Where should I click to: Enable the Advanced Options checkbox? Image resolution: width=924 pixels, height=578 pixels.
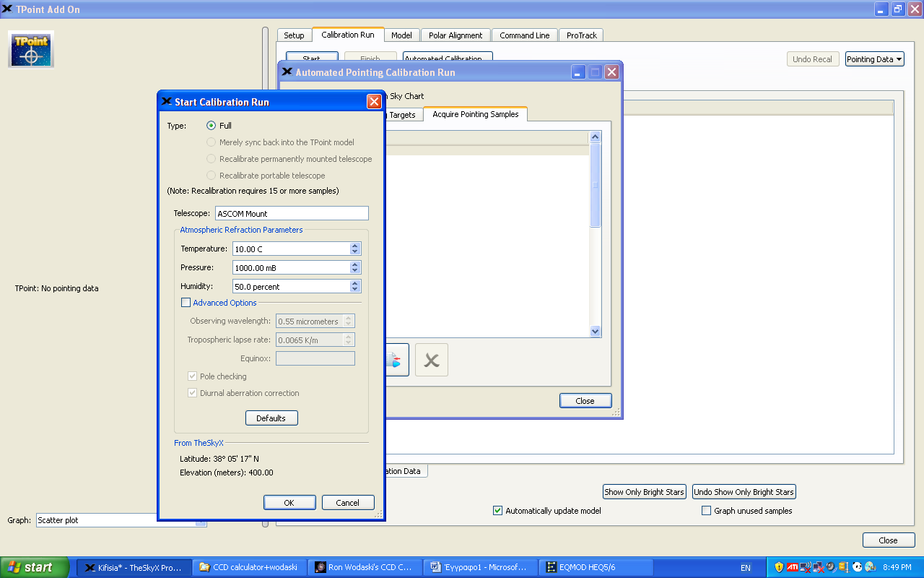(x=186, y=303)
